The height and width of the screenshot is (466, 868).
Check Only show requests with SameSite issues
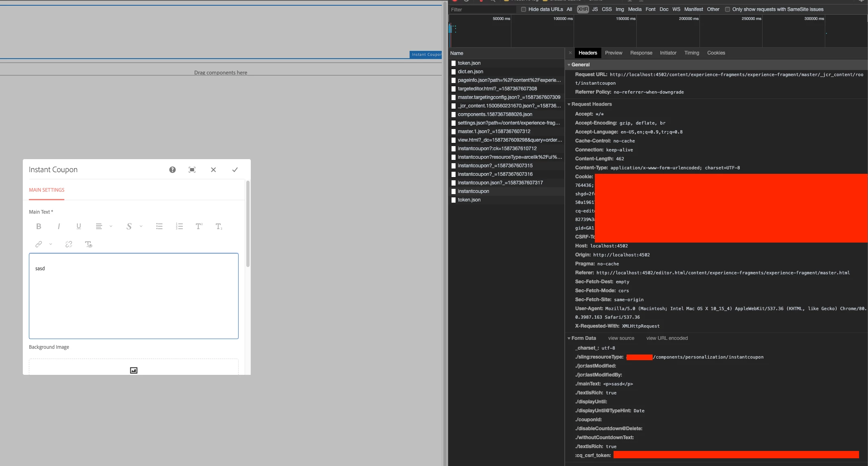click(x=728, y=9)
